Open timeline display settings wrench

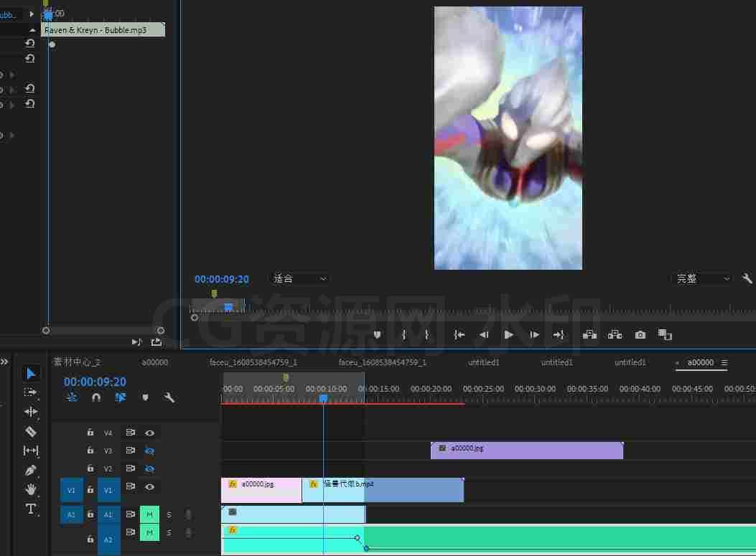coord(169,397)
